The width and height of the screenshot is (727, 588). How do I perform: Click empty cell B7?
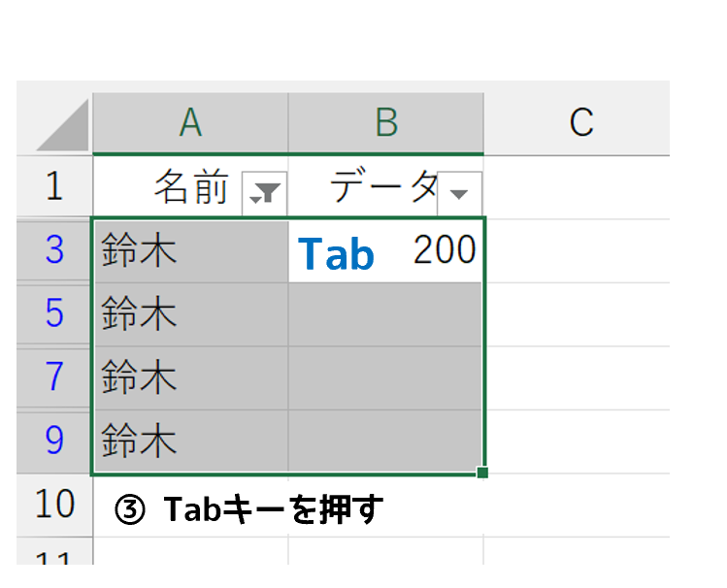click(386, 376)
